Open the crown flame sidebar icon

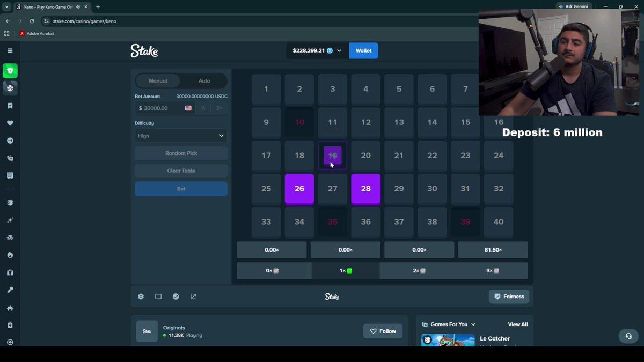click(10, 307)
